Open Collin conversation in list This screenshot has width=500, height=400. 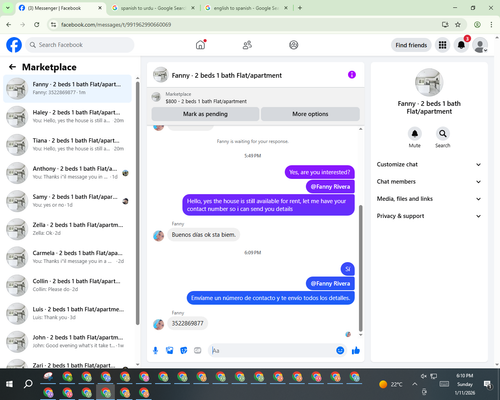point(68,285)
